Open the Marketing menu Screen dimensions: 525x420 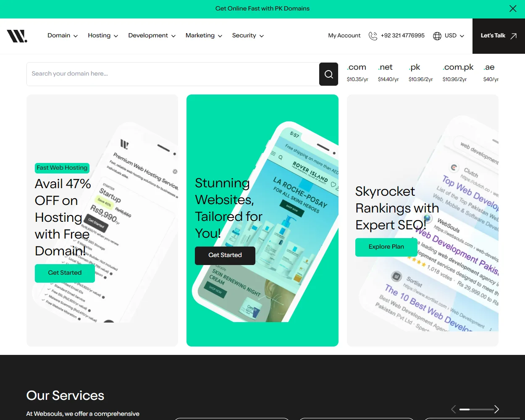point(204,36)
